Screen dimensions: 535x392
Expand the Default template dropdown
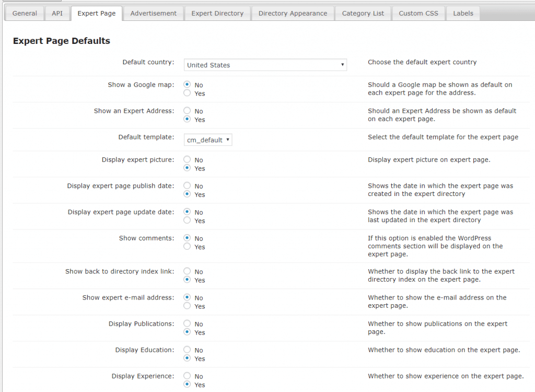click(208, 140)
